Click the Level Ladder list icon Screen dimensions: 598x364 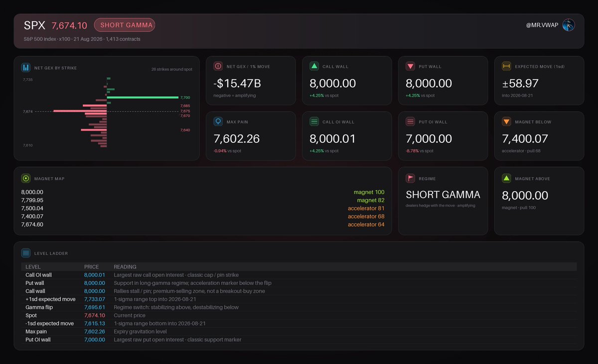coord(26,253)
